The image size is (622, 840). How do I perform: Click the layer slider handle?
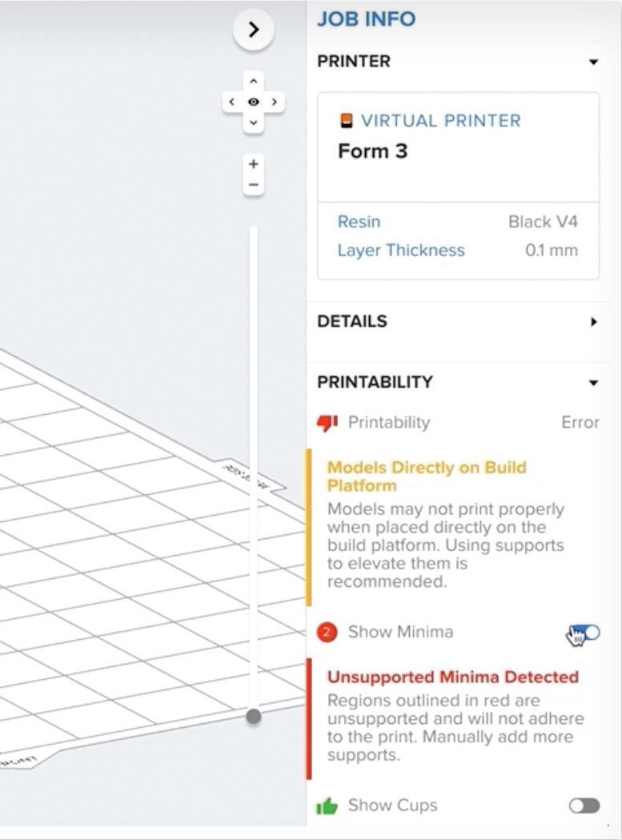(x=254, y=717)
